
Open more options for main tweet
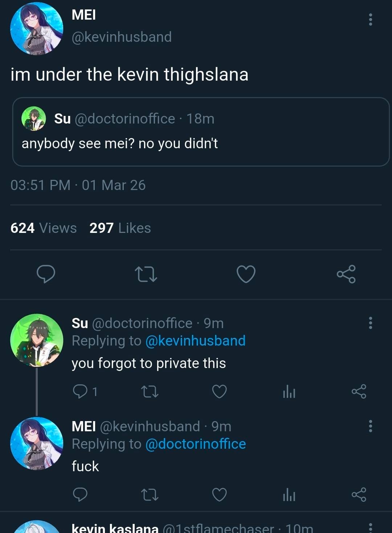tap(370, 20)
